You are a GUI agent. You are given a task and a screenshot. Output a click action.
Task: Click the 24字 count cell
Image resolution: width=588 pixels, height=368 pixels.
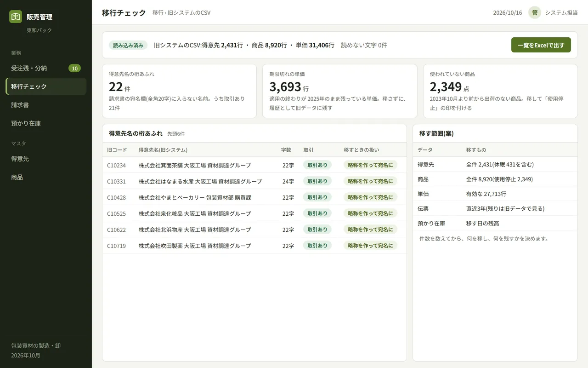point(288,181)
